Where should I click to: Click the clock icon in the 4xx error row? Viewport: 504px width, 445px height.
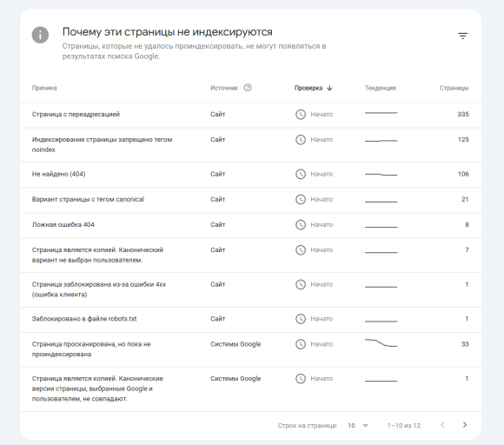(x=301, y=284)
